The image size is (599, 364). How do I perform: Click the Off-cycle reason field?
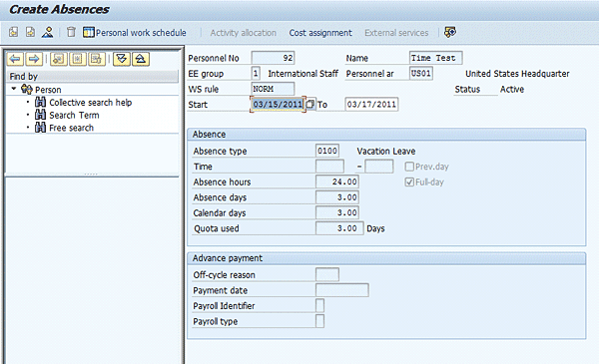327,274
